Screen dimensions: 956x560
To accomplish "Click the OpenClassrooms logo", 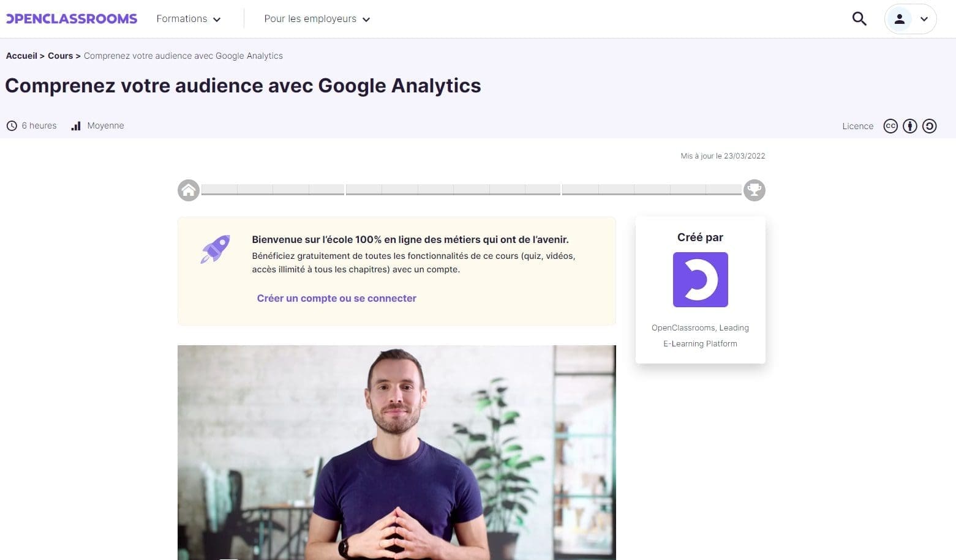I will (x=72, y=19).
